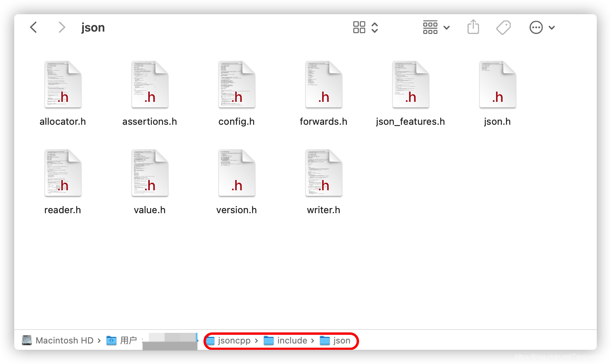Select the json.h file icon
This screenshot has height=364, width=611.
pos(498,84)
